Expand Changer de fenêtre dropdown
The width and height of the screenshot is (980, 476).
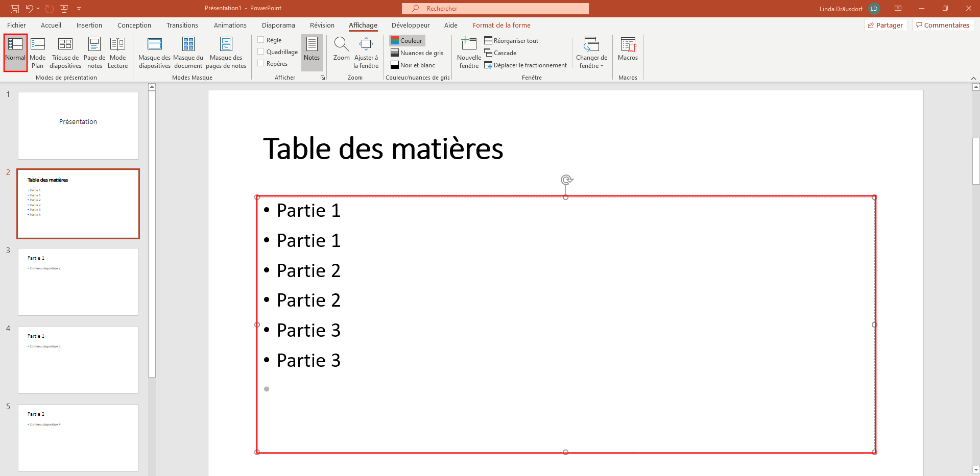pyautogui.click(x=591, y=53)
